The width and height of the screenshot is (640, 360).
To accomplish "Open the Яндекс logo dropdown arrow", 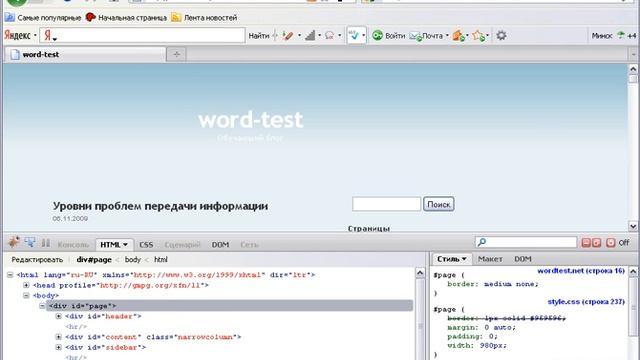I will pos(35,36).
